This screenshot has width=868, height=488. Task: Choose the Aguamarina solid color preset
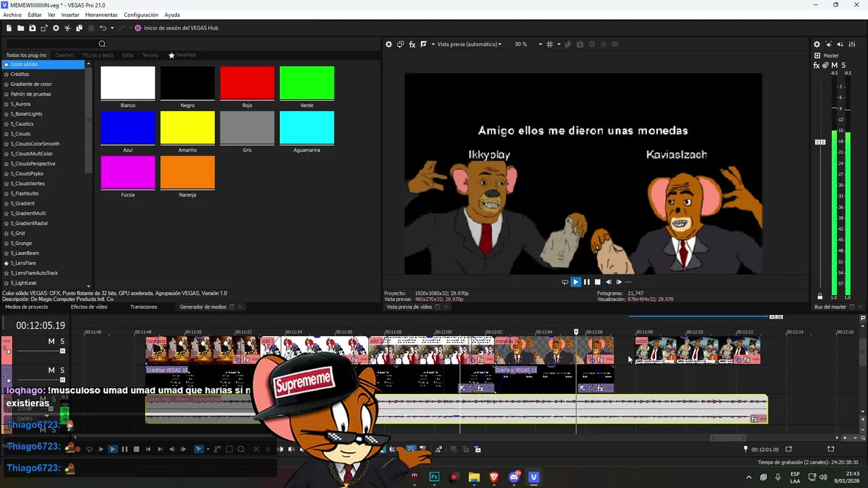point(307,128)
